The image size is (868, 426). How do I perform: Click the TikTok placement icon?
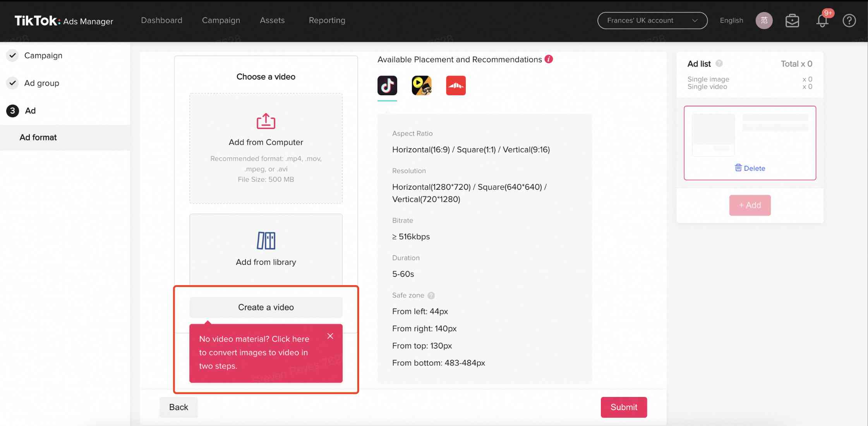click(x=387, y=85)
